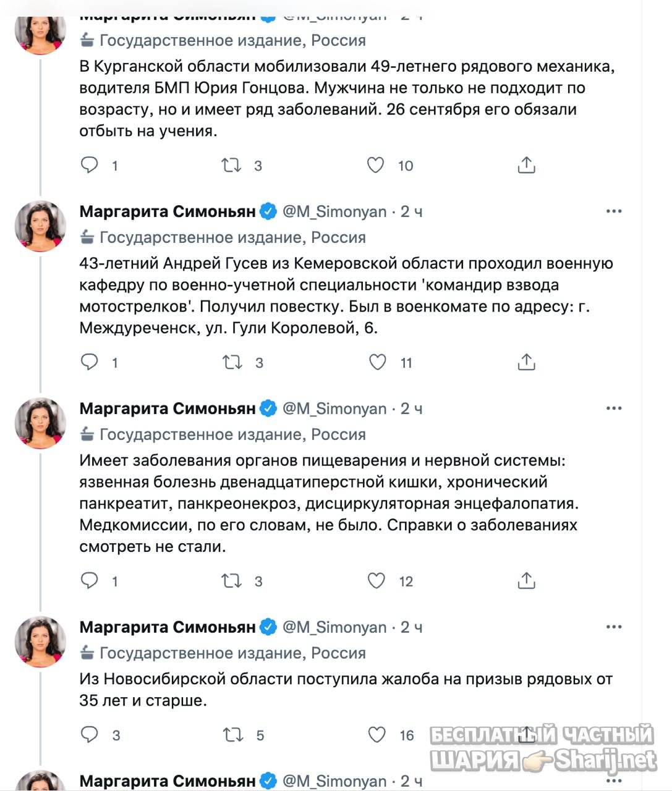The image size is (672, 791).
Task: Like the tweet with 10 likes
Action: (376, 165)
